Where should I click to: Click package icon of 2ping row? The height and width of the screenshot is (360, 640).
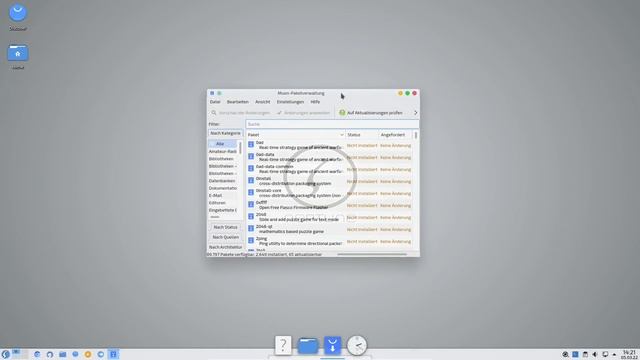click(x=251, y=240)
